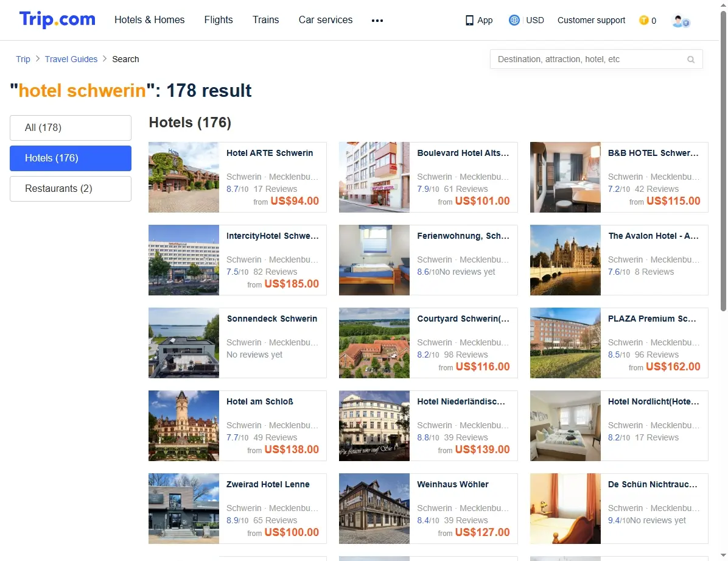The width and height of the screenshot is (728, 561).
Task: Click Boulevard Hotel Alts... title
Action: coord(463,153)
